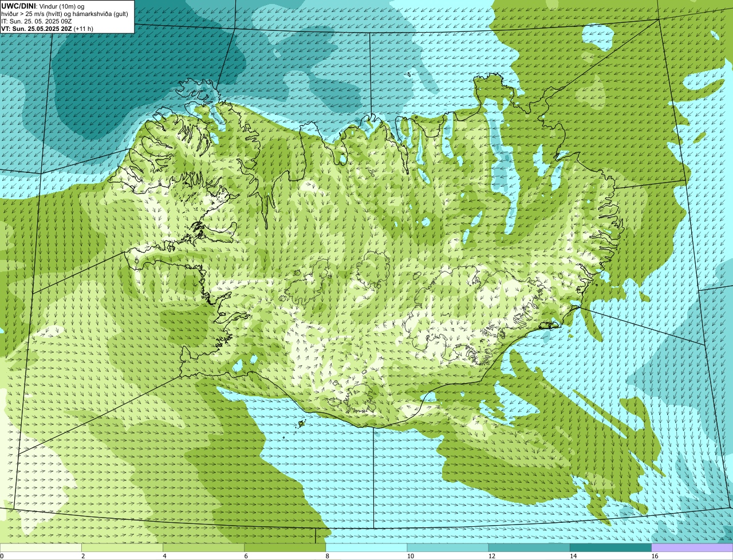The height and width of the screenshot is (560, 733).
Task: Click the 0–2 m/s palest legend color
Action: point(41,548)
